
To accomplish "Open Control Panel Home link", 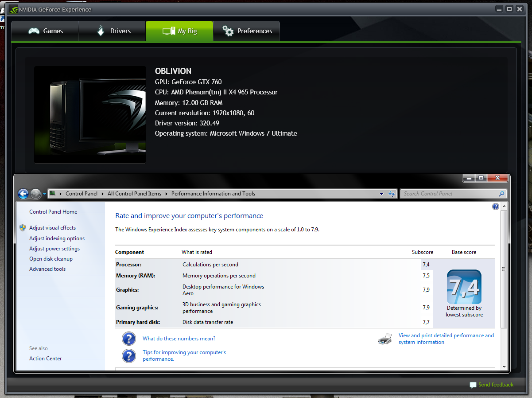I will [53, 212].
